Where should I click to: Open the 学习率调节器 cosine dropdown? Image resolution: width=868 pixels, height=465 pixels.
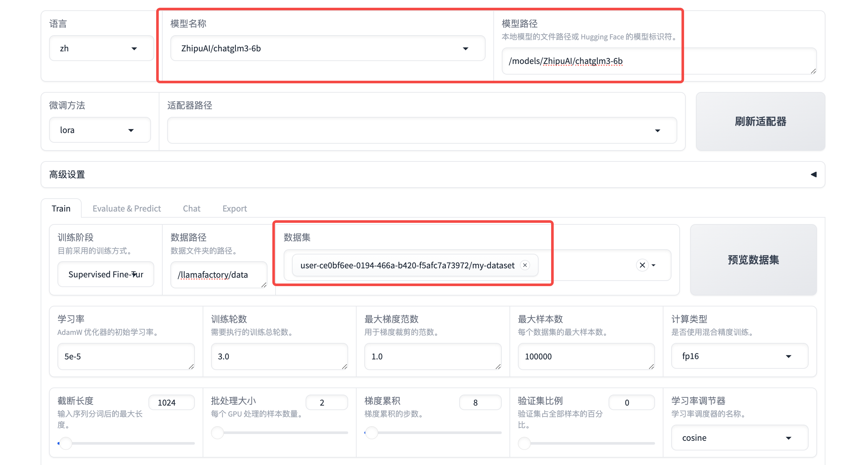tap(739, 438)
